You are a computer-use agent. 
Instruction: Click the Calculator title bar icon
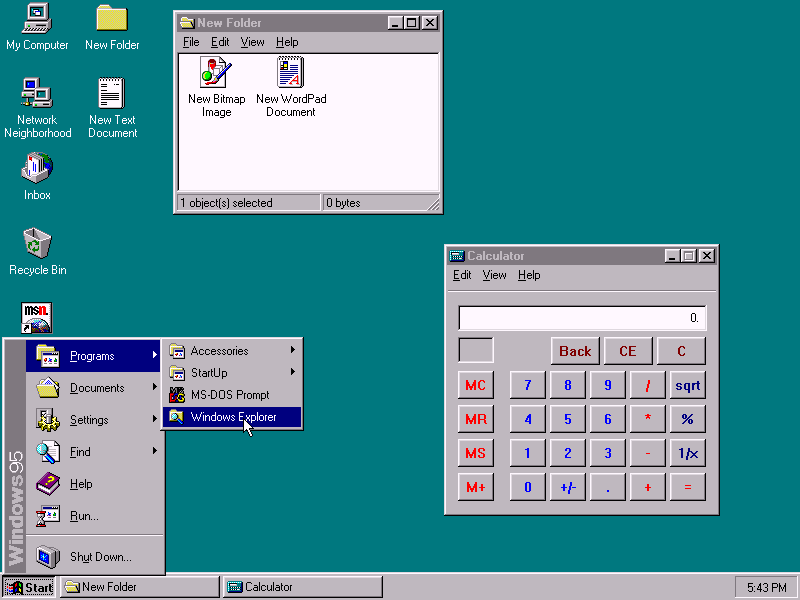(x=457, y=256)
